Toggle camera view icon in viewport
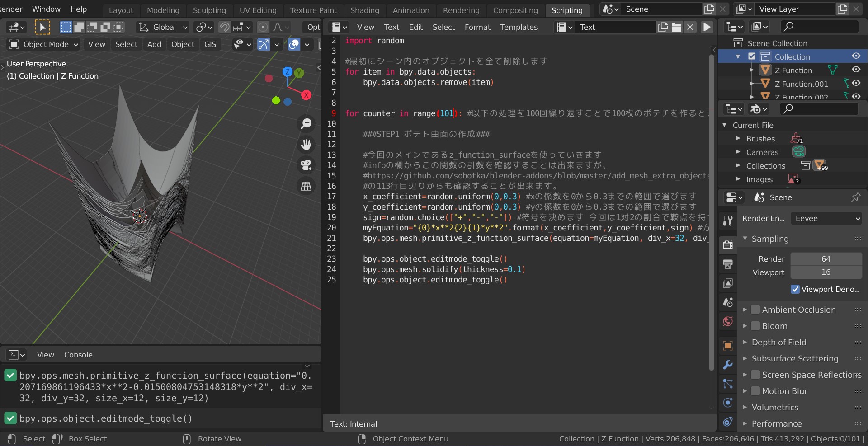 point(306,165)
